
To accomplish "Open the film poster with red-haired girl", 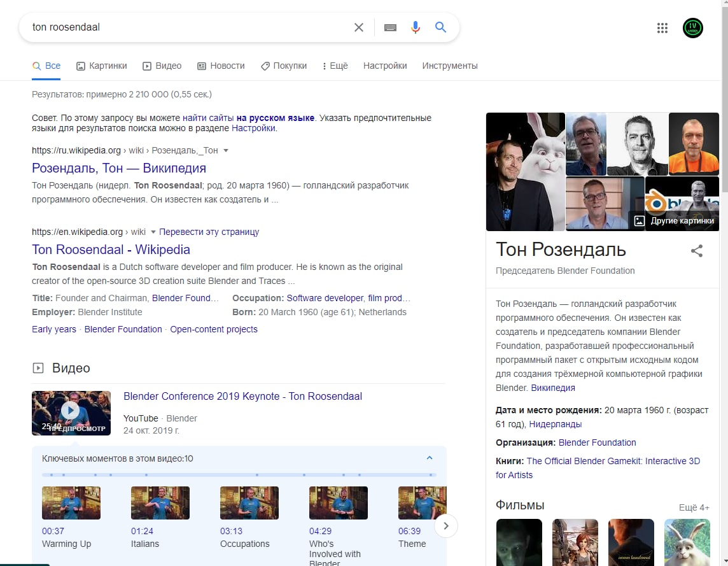I will pyautogui.click(x=575, y=542).
